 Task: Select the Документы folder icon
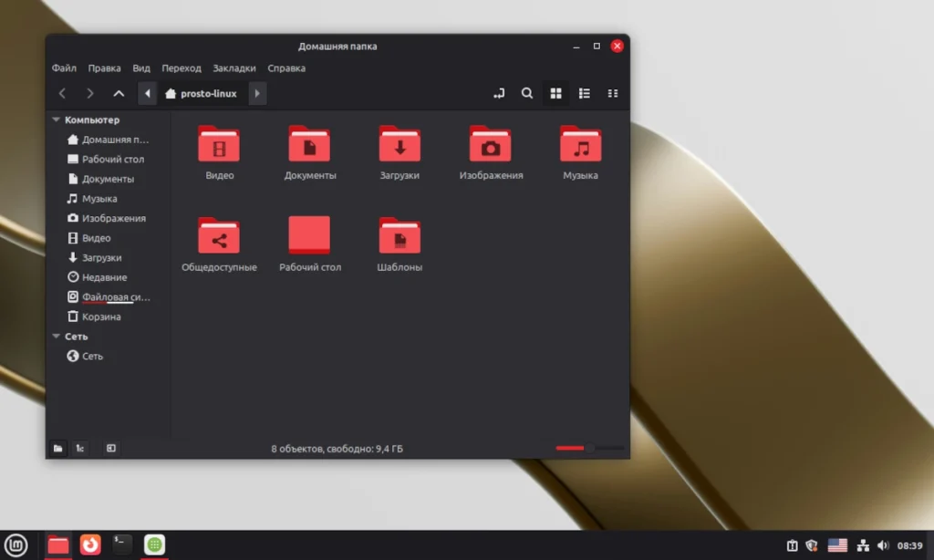[310, 144]
